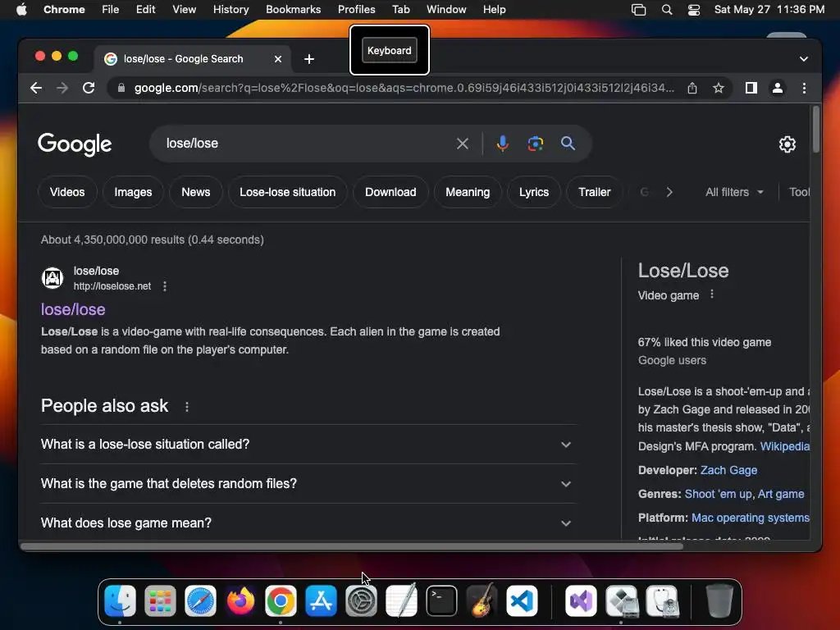Viewport: 840px width, 630px height.
Task: Select the Lose-lose situation chip
Action: (x=288, y=192)
